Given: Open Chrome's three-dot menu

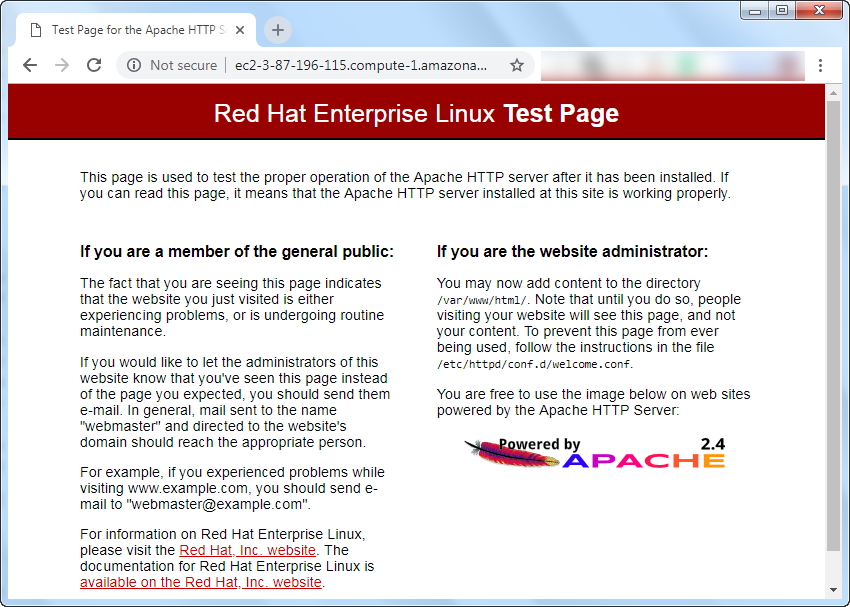Looking at the screenshot, I should click(x=820, y=65).
